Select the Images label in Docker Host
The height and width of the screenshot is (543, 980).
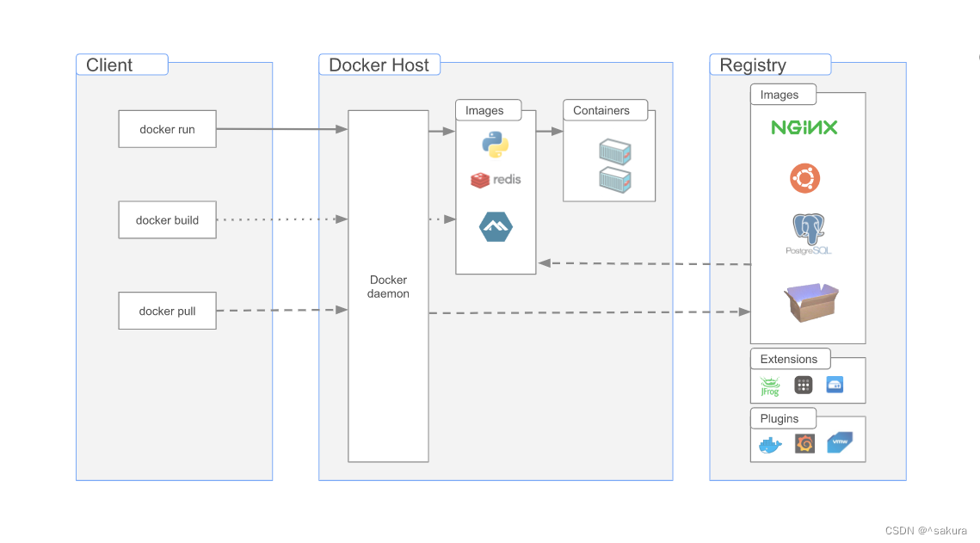(x=488, y=110)
